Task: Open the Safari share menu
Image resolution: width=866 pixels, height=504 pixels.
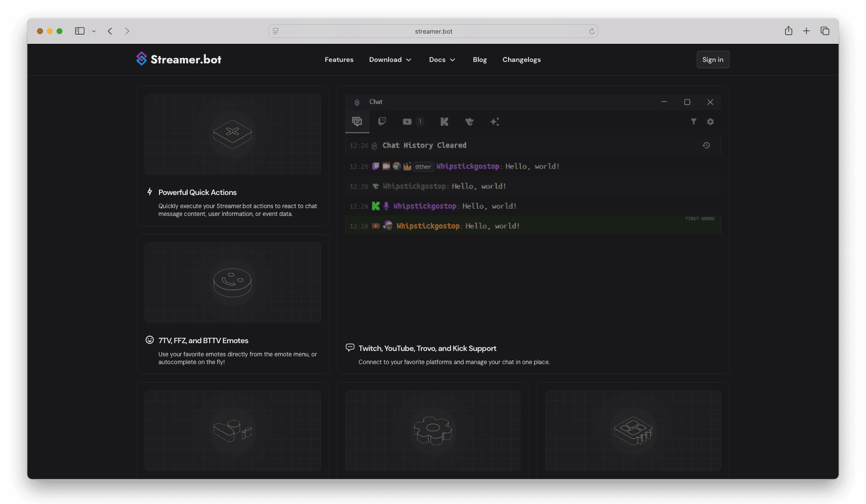Action: [x=788, y=31]
